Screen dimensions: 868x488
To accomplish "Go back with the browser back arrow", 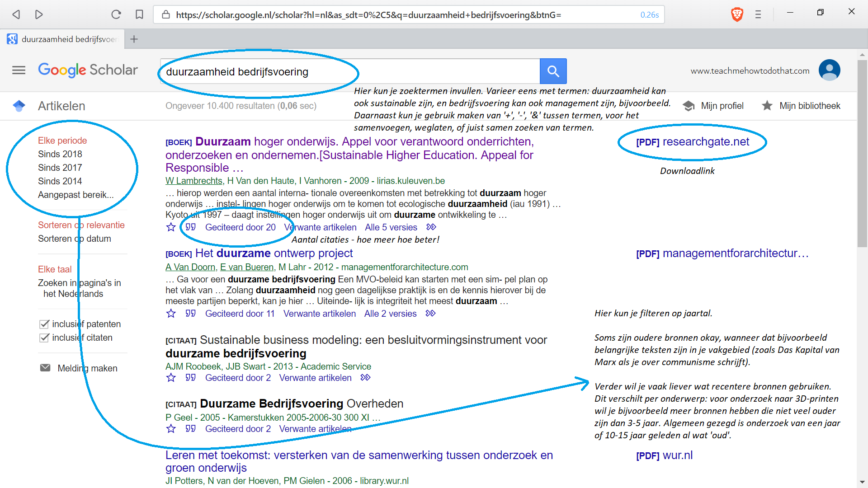I will click(x=16, y=14).
